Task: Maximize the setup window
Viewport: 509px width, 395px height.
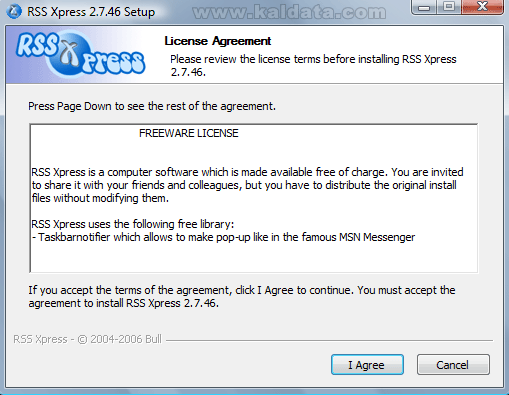Action: 449,7
